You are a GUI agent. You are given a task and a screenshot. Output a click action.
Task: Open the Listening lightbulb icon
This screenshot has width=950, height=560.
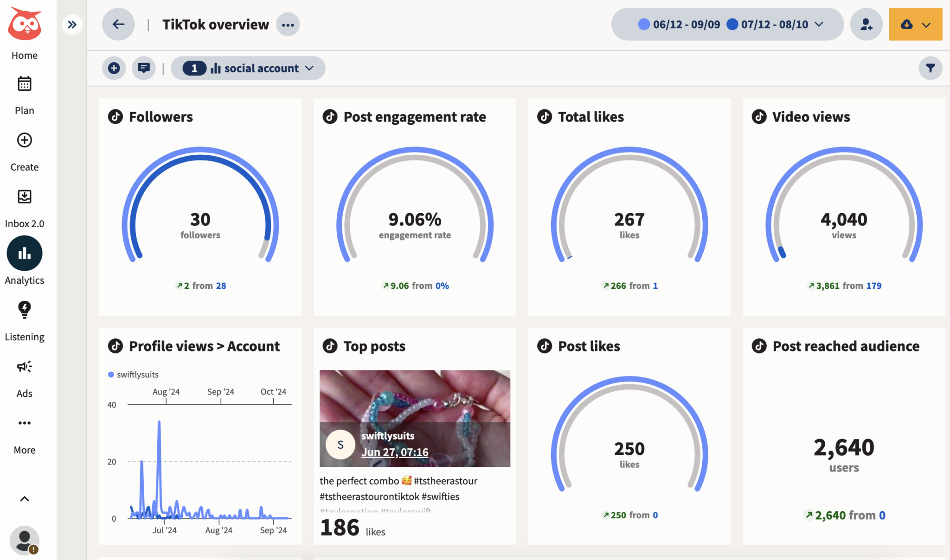25,310
